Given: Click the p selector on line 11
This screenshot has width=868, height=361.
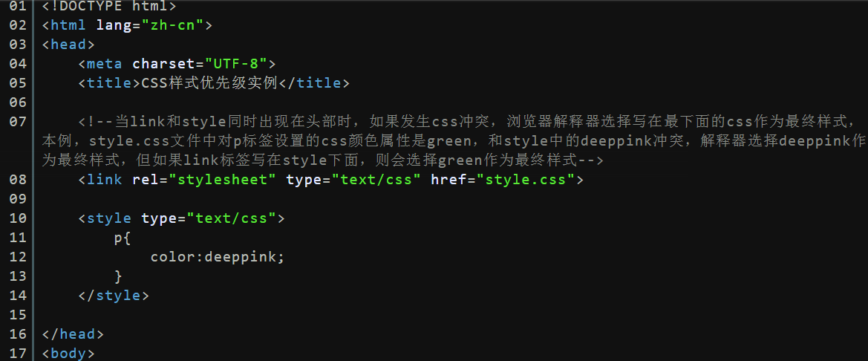Looking at the screenshot, I should [x=118, y=238].
